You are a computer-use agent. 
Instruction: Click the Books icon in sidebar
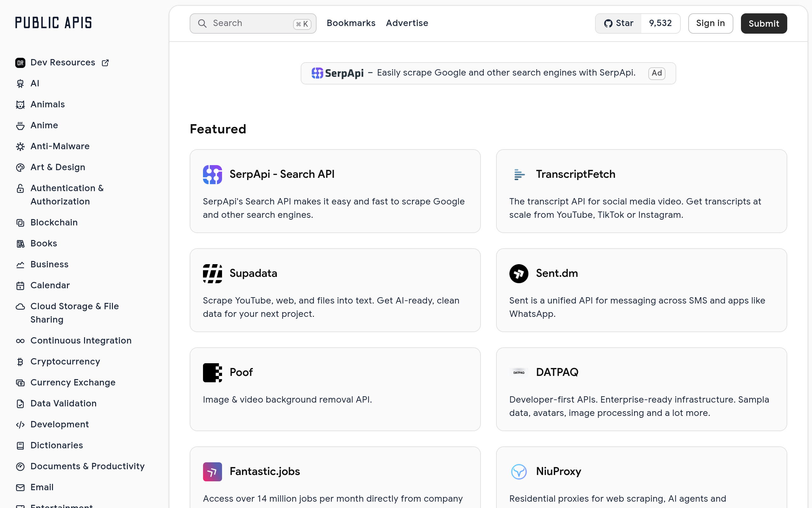(20, 244)
